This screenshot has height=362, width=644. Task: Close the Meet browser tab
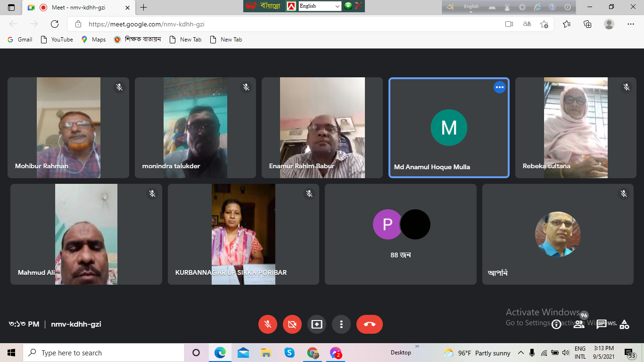click(x=127, y=8)
